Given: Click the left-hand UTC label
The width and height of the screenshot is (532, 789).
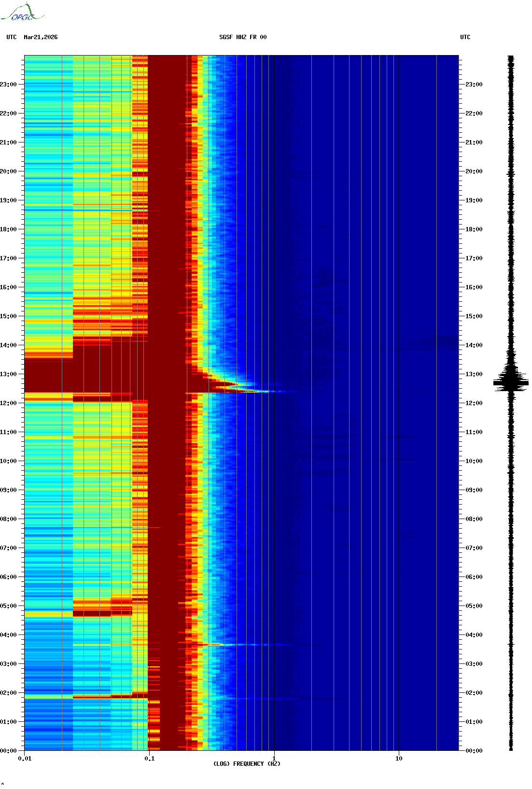Looking at the screenshot, I should click(x=12, y=37).
